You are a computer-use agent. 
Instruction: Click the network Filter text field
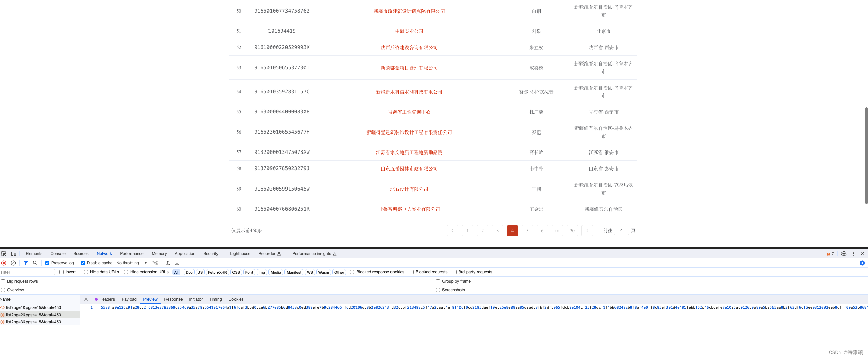coord(28,272)
